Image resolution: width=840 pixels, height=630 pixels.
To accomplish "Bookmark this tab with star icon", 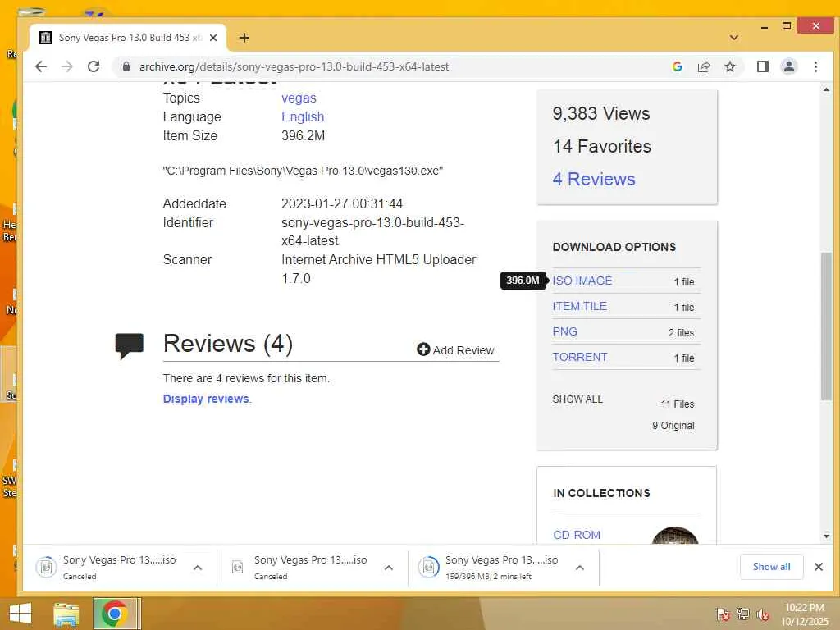I will tap(729, 66).
